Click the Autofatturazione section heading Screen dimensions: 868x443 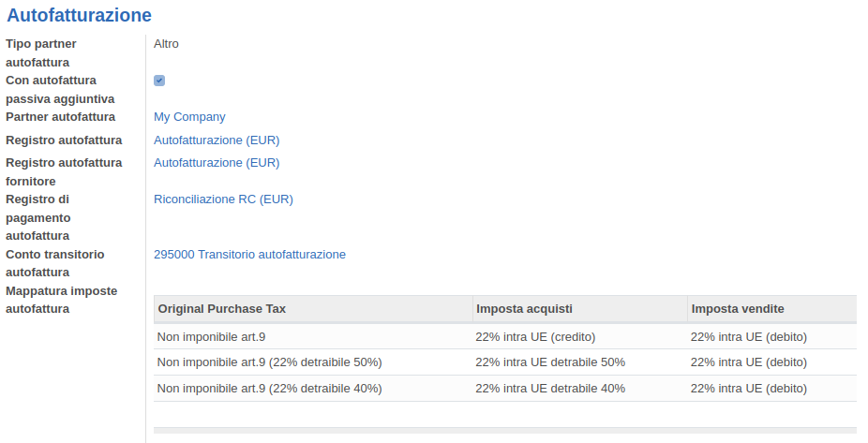coord(79,15)
